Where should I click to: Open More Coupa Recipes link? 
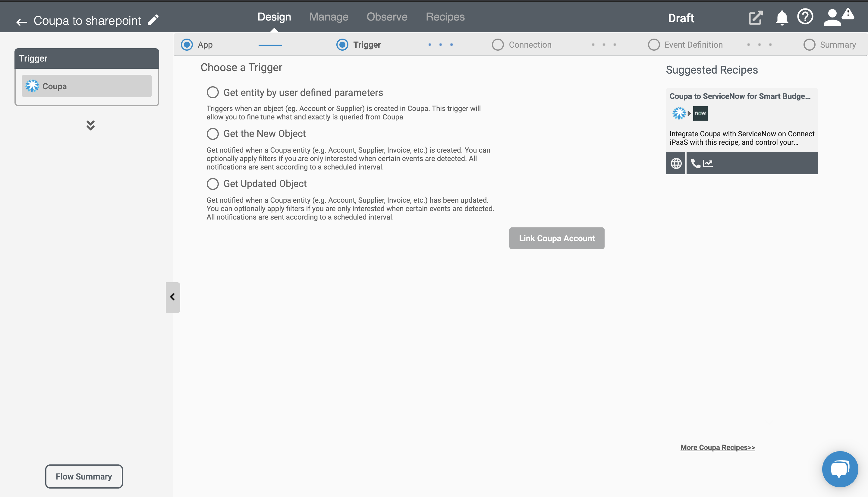pos(718,448)
